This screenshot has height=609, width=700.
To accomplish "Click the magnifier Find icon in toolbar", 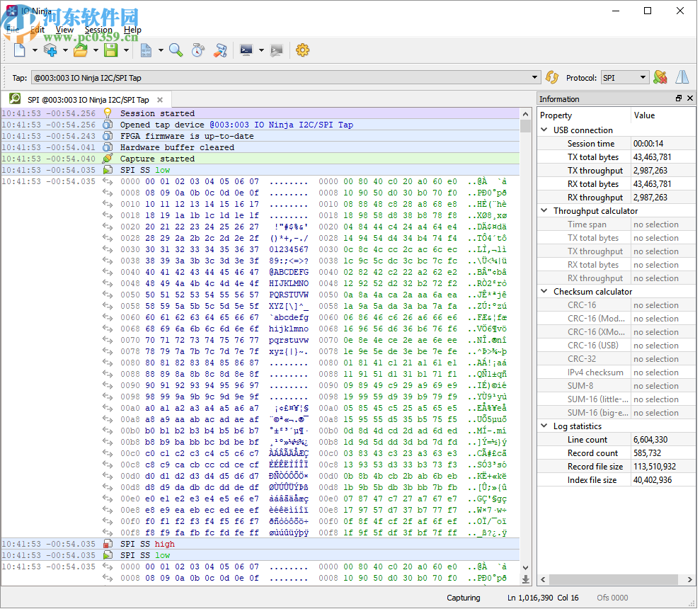I will 176,50.
